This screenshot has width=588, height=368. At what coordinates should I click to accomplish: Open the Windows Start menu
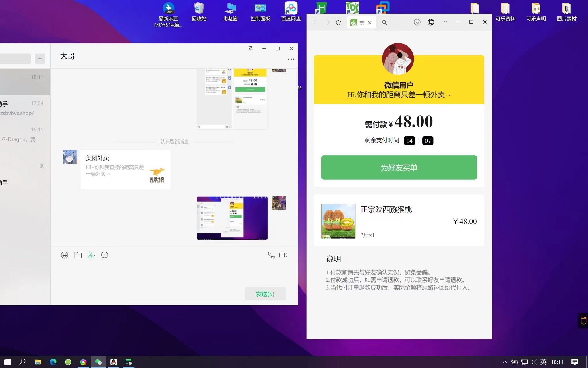(7, 362)
